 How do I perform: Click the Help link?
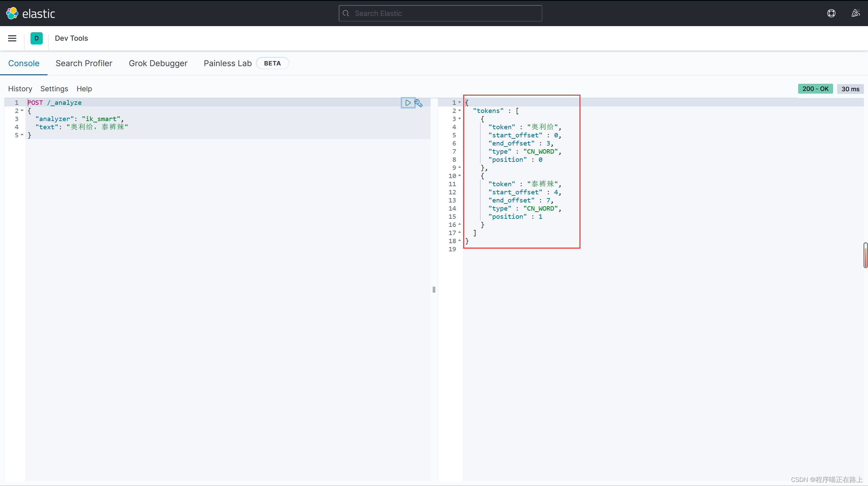84,89
